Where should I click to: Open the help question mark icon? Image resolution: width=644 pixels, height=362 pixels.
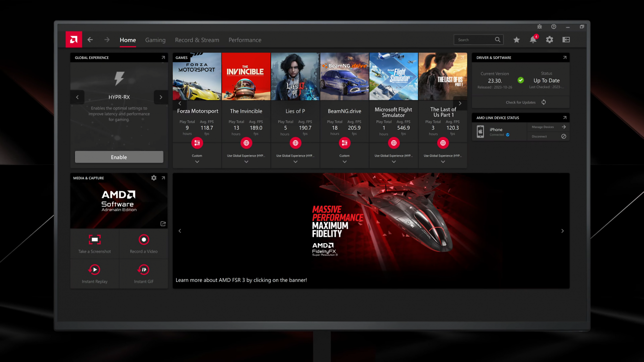(x=553, y=27)
